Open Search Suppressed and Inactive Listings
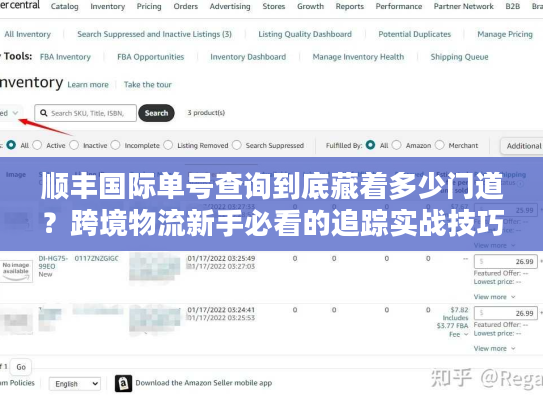 pos(154,34)
